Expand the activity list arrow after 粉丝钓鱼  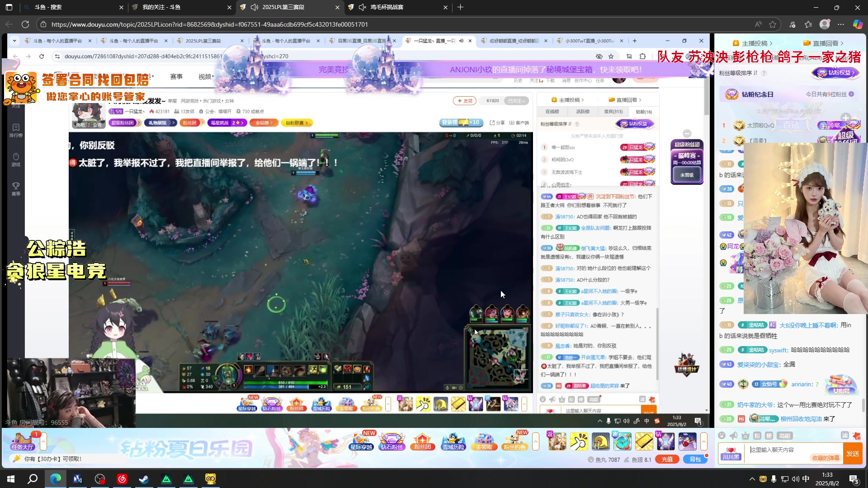(x=536, y=441)
